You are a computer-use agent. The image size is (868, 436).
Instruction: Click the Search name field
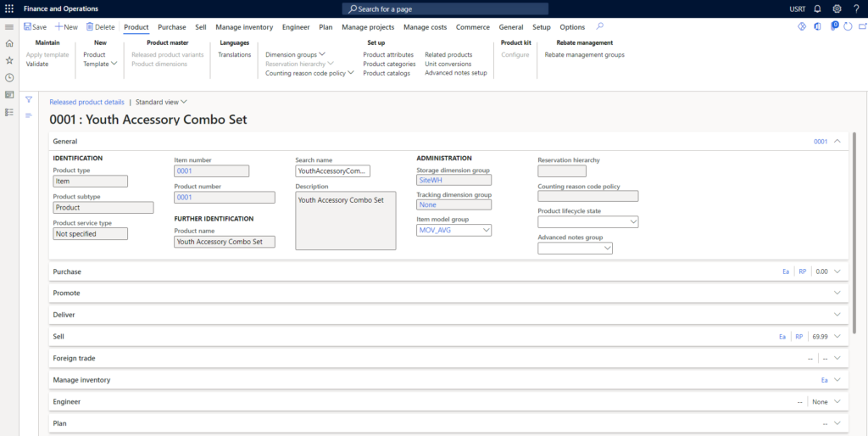(x=332, y=171)
